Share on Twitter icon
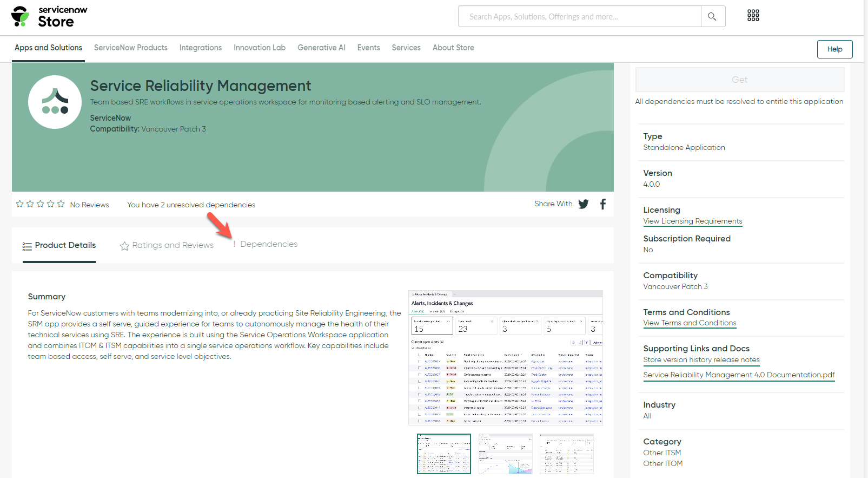This screenshot has width=868, height=478. point(584,204)
